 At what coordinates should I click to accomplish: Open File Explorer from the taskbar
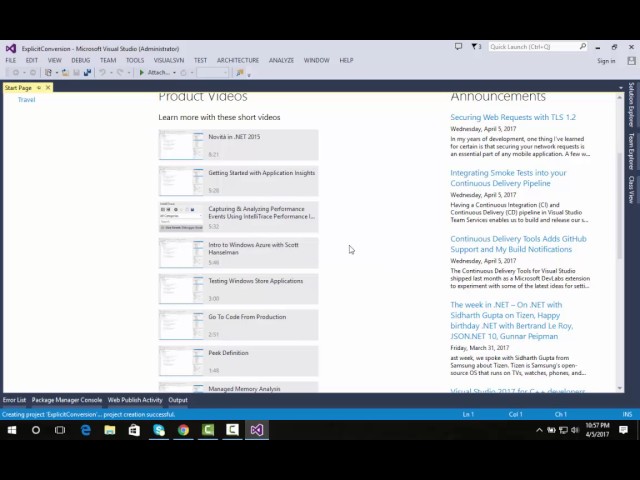[110, 430]
